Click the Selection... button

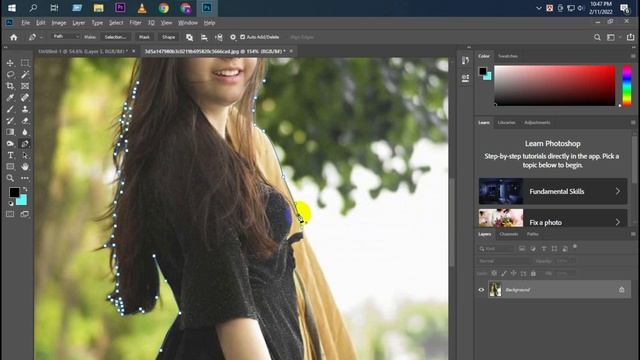(x=115, y=37)
